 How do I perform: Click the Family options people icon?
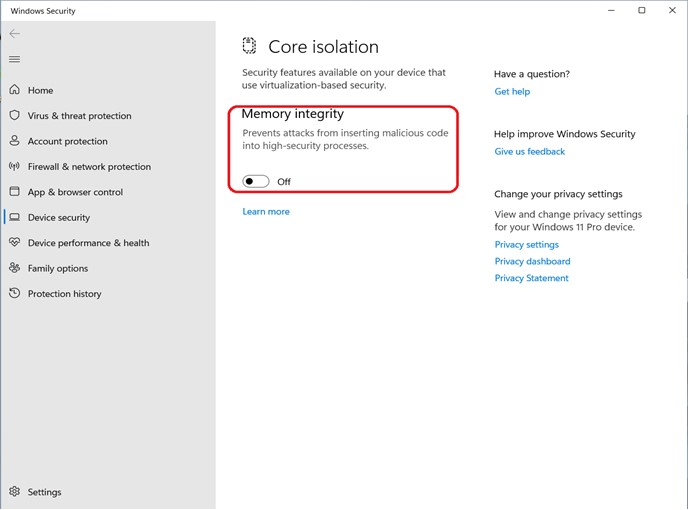(x=14, y=268)
